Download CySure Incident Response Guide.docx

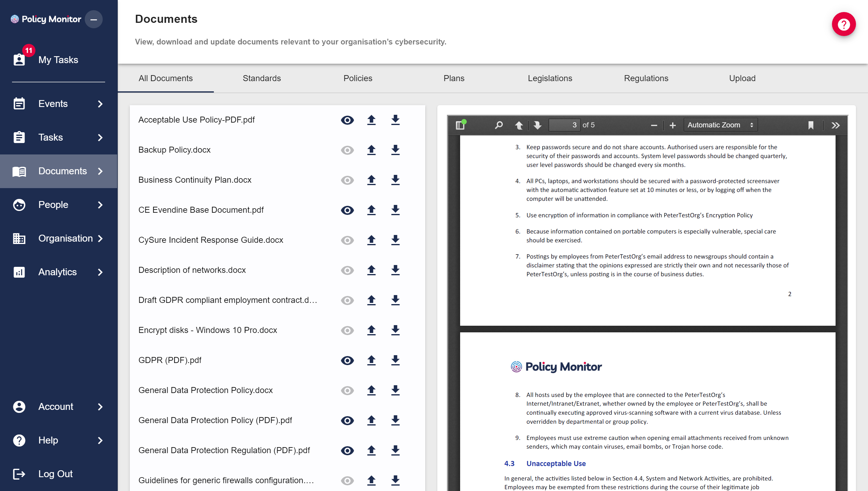(395, 240)
